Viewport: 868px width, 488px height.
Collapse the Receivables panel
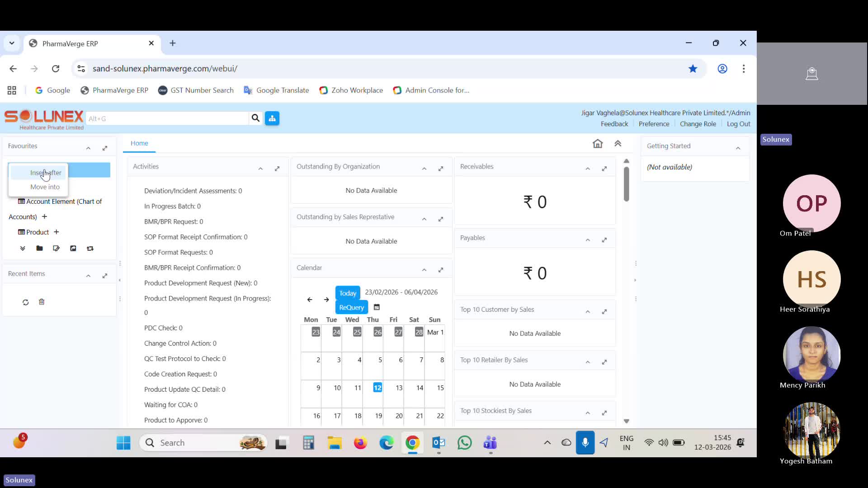pos(587,168)
